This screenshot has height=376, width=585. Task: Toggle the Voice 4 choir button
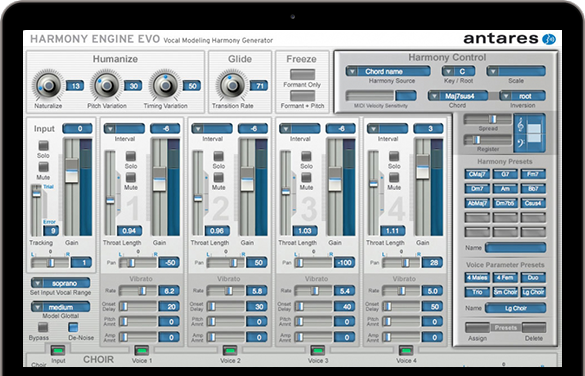(406, 350)
